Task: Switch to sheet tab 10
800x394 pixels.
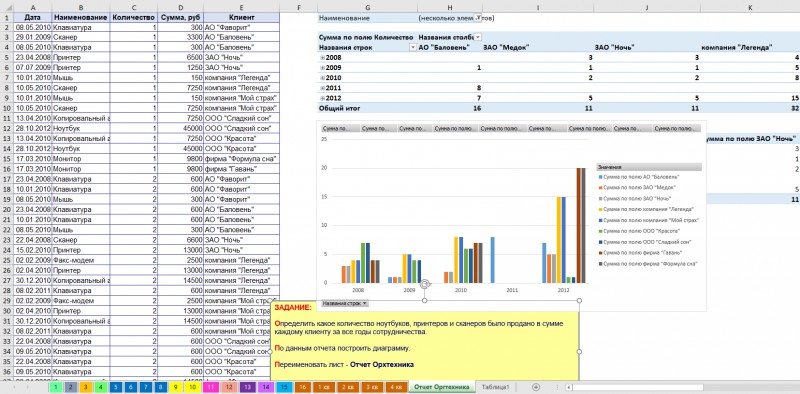Action: [192, 387]
